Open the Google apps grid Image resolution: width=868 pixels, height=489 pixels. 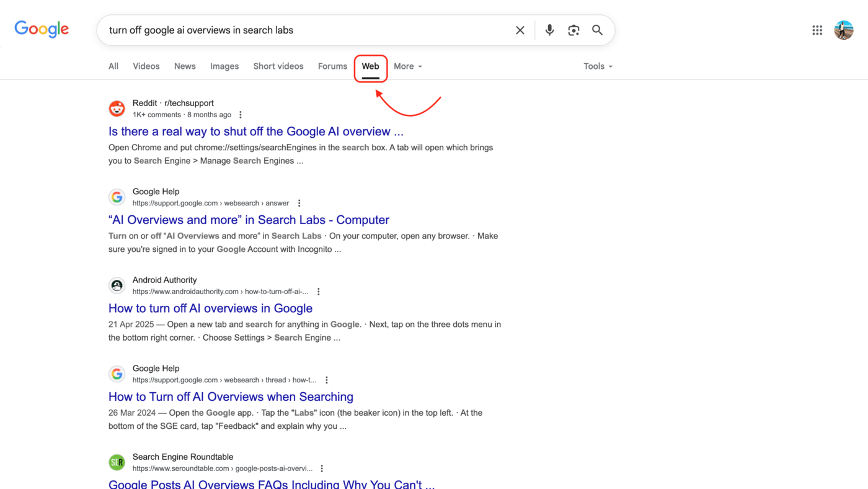pos(817,30)
